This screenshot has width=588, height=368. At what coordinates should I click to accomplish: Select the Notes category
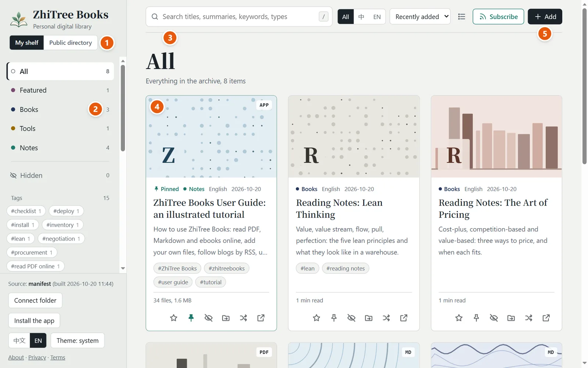(x=60, y=148)
